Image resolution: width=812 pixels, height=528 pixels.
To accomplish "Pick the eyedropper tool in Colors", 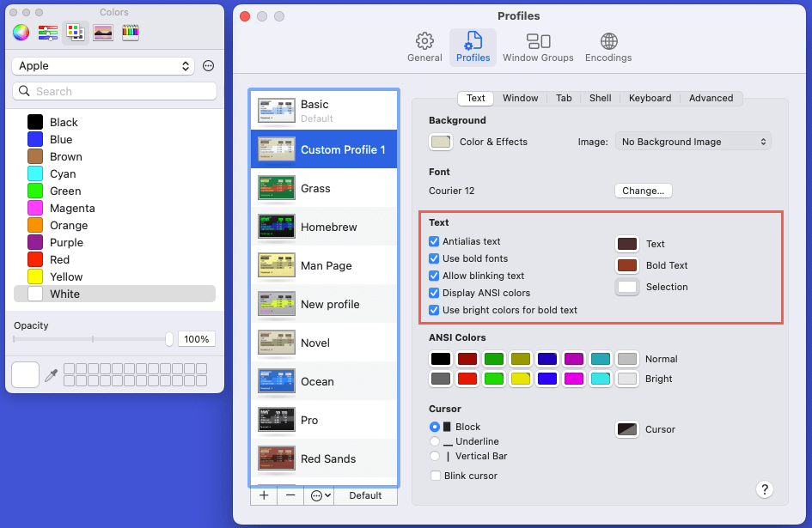I will tap(51, 375).
